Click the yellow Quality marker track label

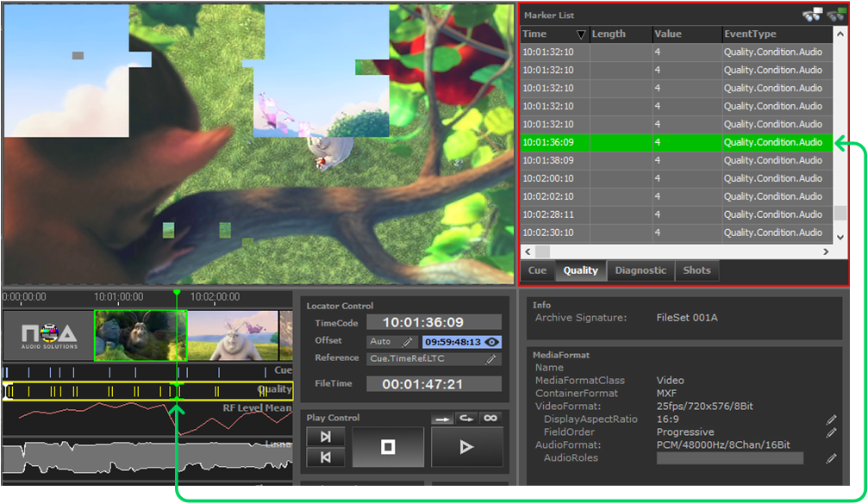pos(275,389)
